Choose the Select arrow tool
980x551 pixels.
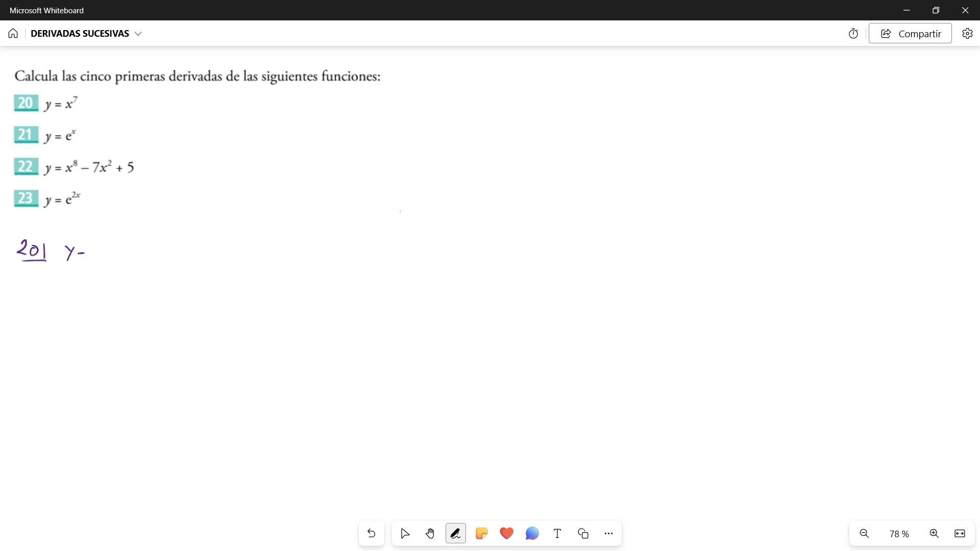405,534
